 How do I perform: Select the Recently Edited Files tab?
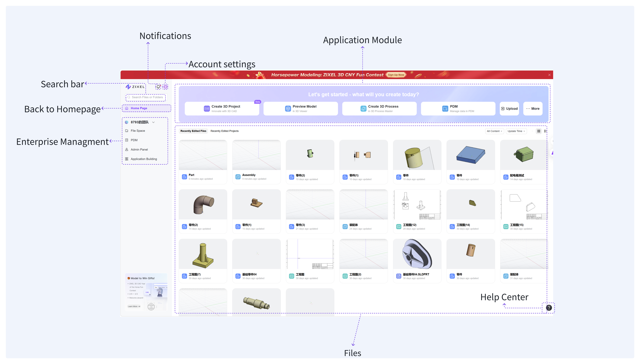click(193, 131)
